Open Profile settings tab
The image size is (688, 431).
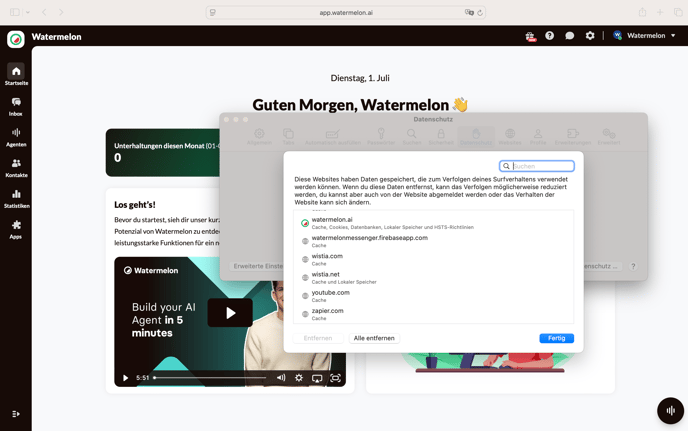[x=538, y=136]
